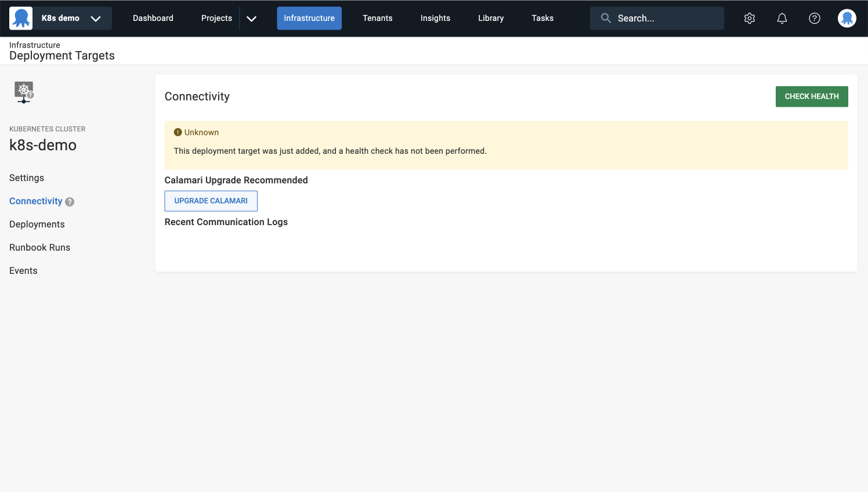Screen dimensions: 868x492
Task: Click the Kubernetes cluster icon above k8s-demo
Action: tap(24, 92)
